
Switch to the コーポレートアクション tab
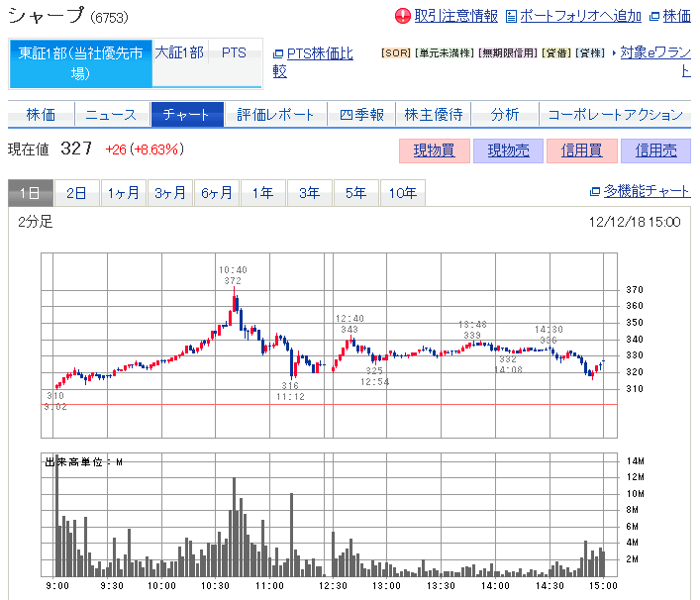[615, 115]
